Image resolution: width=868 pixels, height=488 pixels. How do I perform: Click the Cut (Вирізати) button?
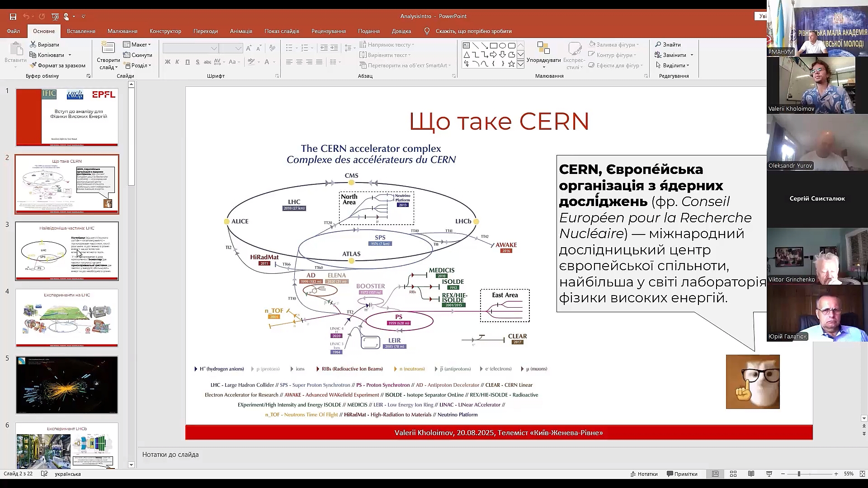pyautogui.click(x=45, y=45)
